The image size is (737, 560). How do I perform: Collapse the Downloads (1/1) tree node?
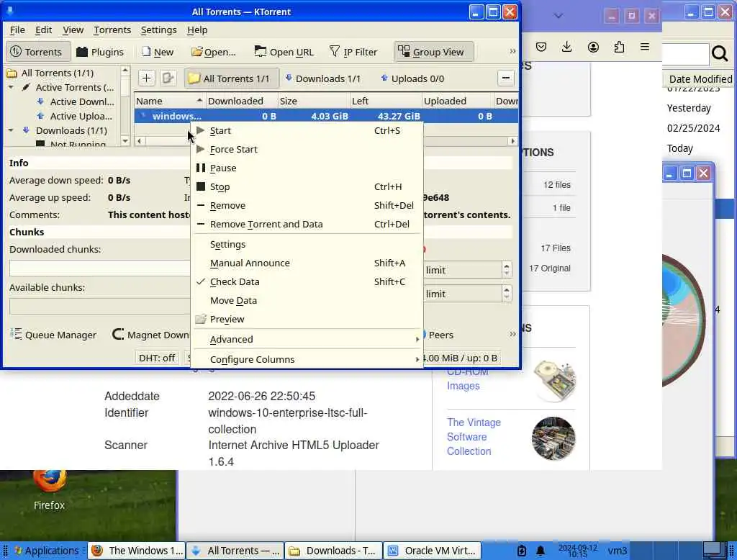(x=11, y=130)
